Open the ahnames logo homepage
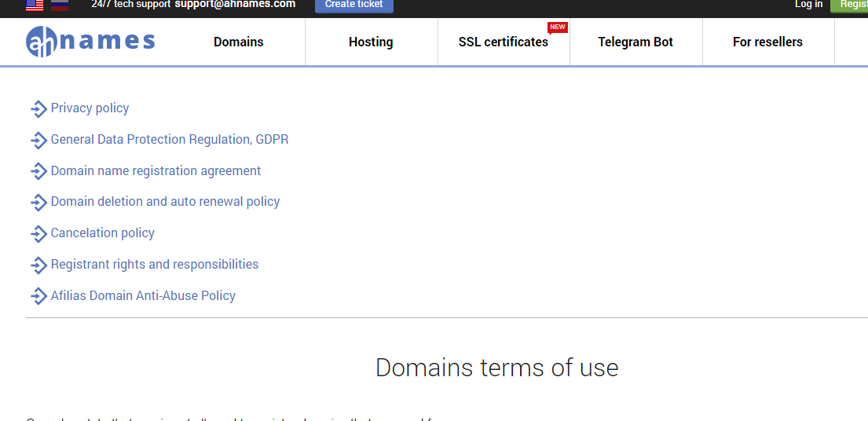868x421 pixels. [90, 42]
